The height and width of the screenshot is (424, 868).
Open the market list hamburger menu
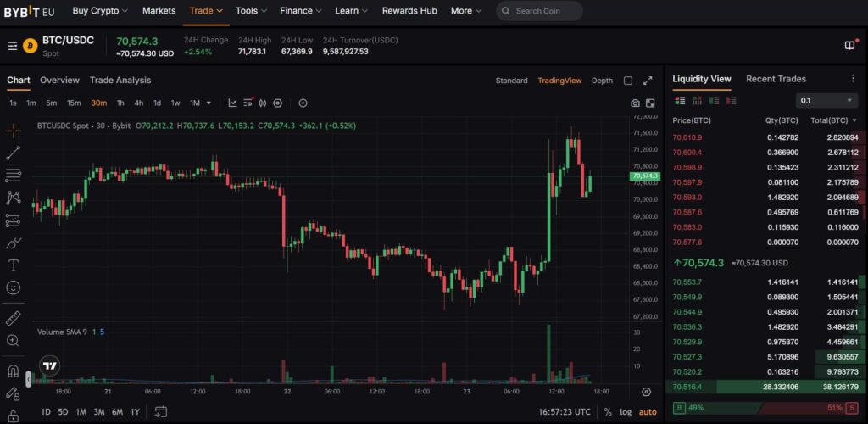[12, 46]
